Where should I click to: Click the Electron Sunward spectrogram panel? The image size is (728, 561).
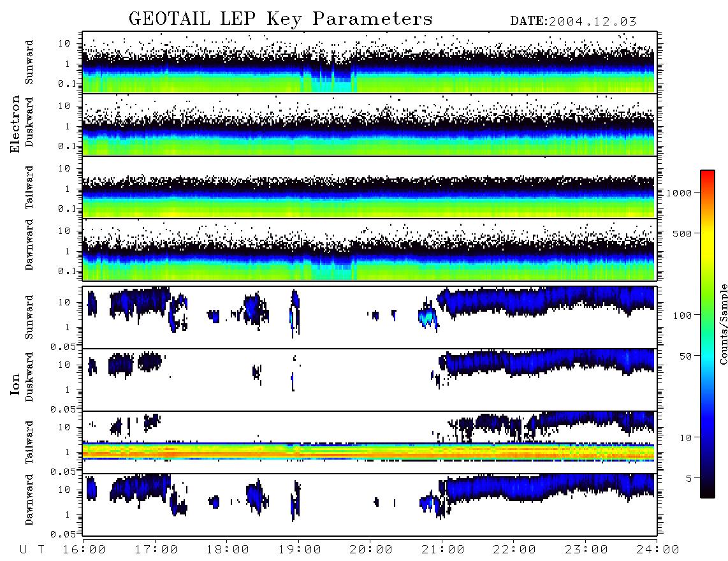coord(370,62)
